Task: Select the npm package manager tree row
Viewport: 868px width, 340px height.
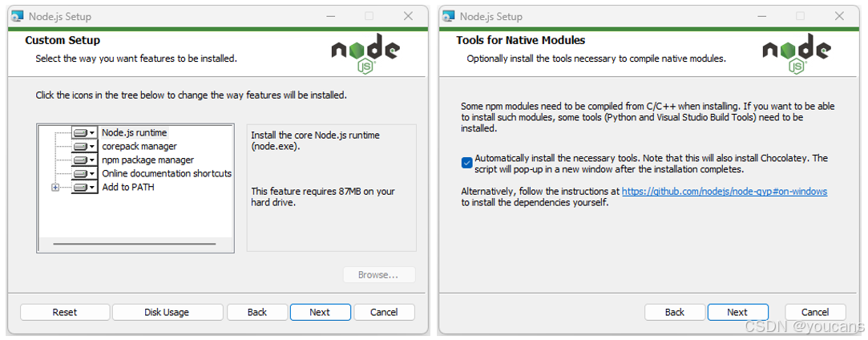Action: [x=147, y=160]
